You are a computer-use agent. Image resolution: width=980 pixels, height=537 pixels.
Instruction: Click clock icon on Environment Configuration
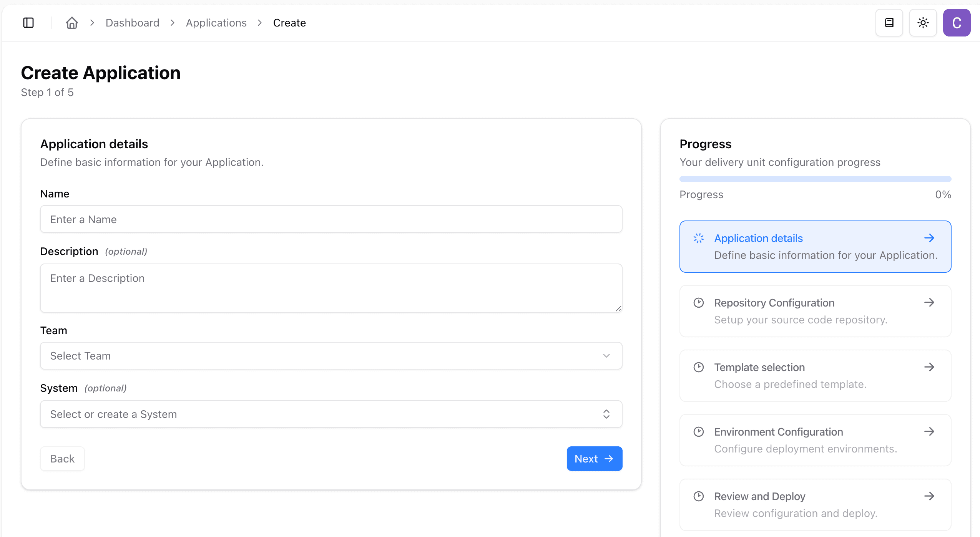pyautogui.click(x=699, y=432)
